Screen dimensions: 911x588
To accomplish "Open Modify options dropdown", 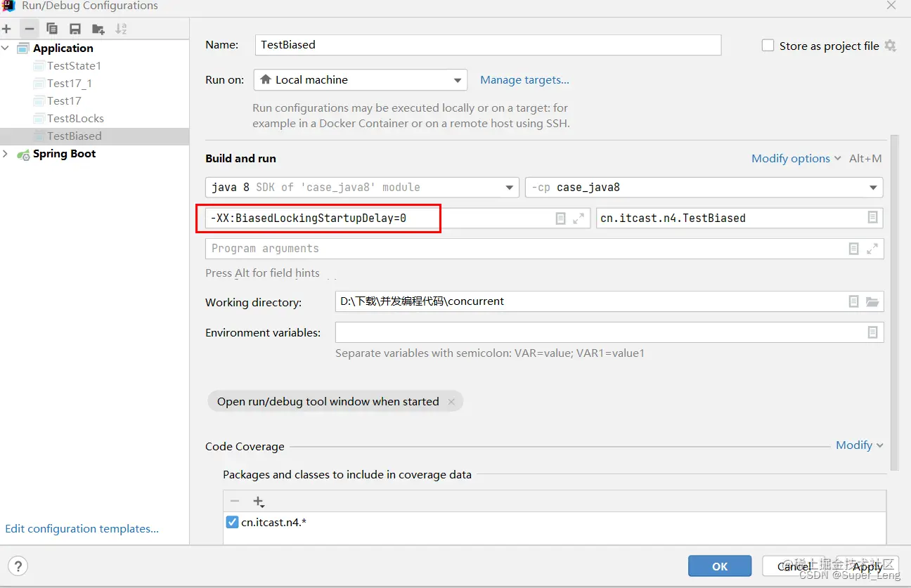I will [796, 159].
